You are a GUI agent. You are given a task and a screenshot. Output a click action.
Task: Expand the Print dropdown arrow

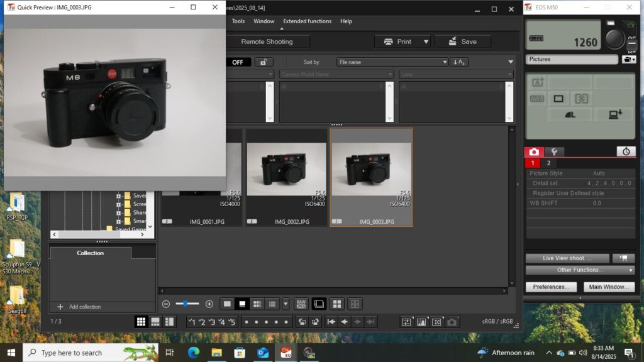[426, 41]
